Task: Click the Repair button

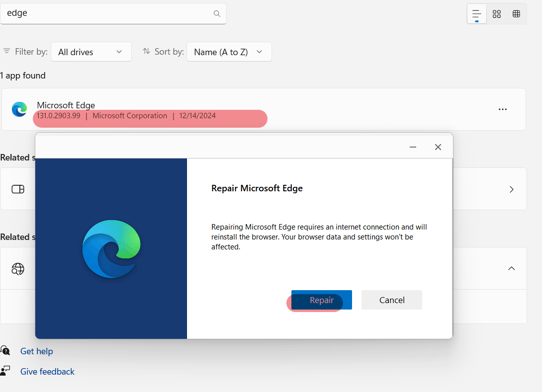Action: point(321,300)
